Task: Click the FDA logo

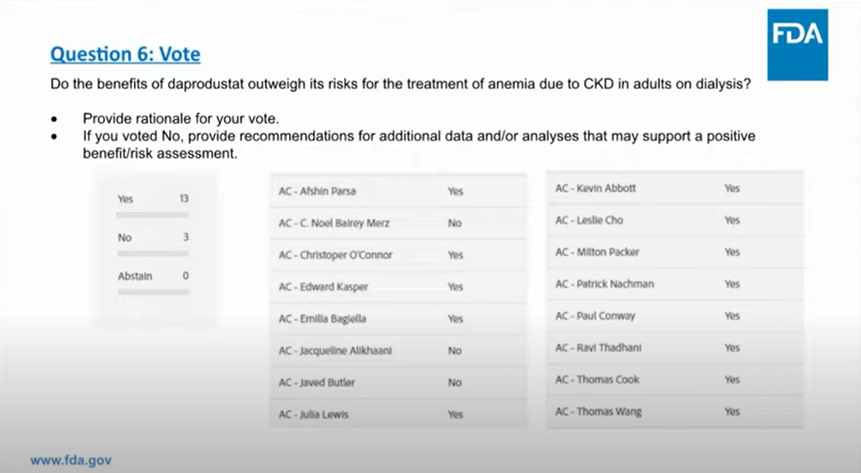Action: click(x=797, y=36)
